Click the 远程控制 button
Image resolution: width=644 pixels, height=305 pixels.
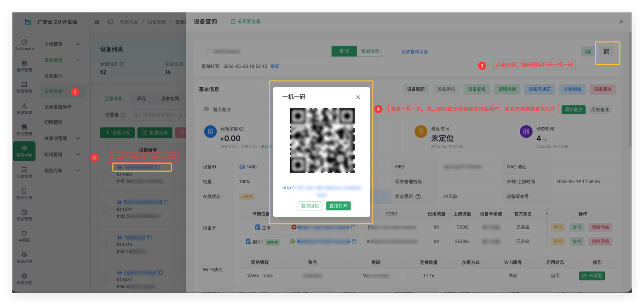507,89
